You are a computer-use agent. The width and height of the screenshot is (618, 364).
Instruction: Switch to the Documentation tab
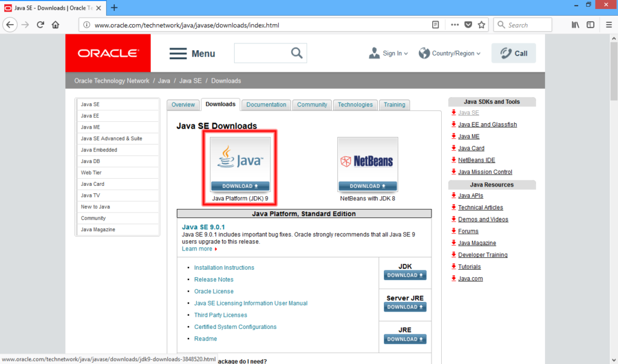click(x=266, y=105)
